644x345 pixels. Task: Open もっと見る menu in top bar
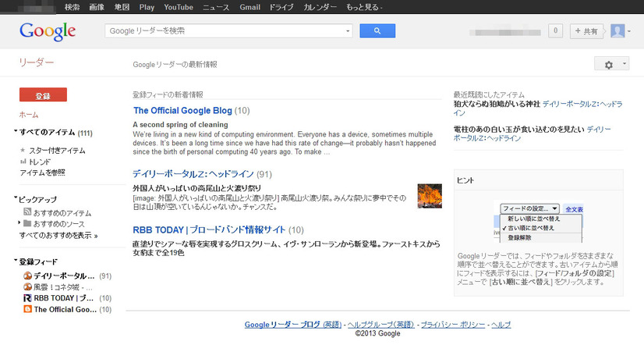pyautogui.click(x=364, y=7)
